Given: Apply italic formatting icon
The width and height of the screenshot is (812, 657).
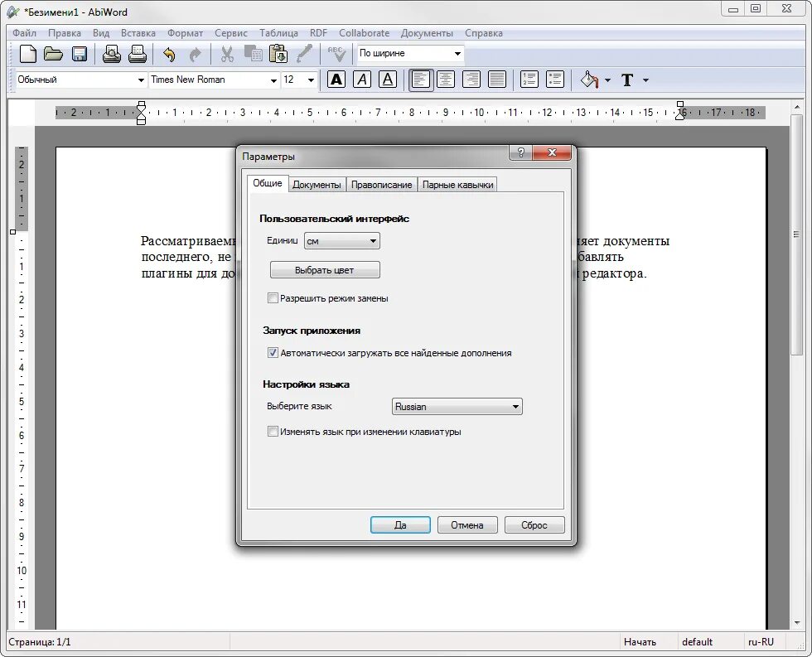Looking at the screenshot, I should pyautogui.click(x=362, y=80).
